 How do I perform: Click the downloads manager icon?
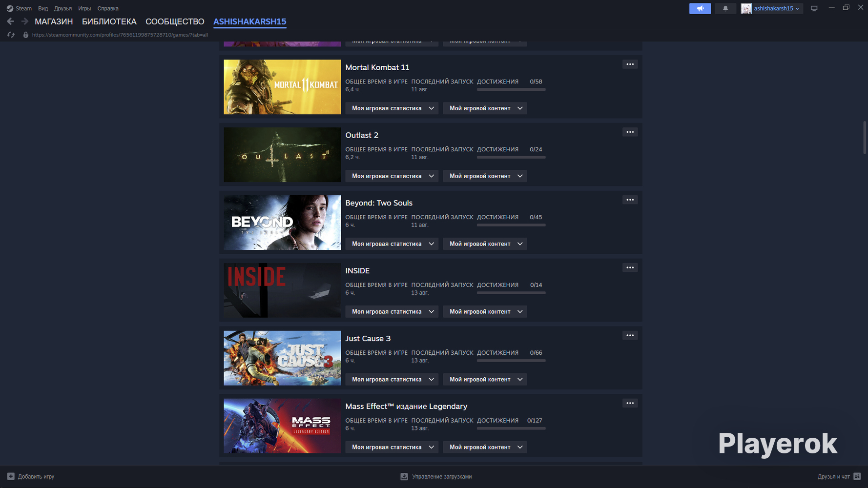pos(404,477)
